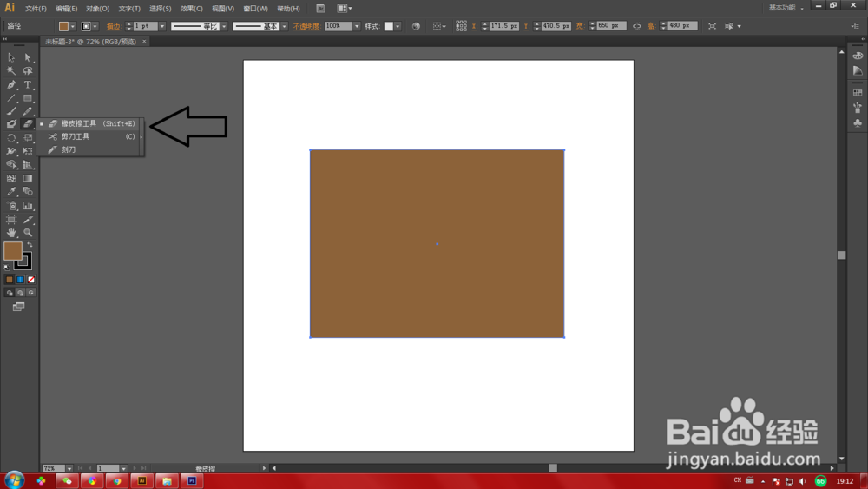Select the Blob Brush tool

11,123
